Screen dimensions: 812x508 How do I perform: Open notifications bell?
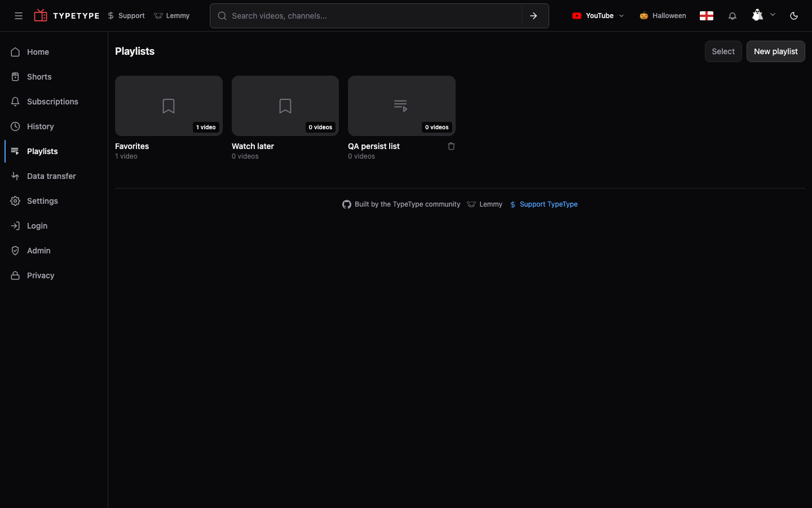[x=732, y=16]
